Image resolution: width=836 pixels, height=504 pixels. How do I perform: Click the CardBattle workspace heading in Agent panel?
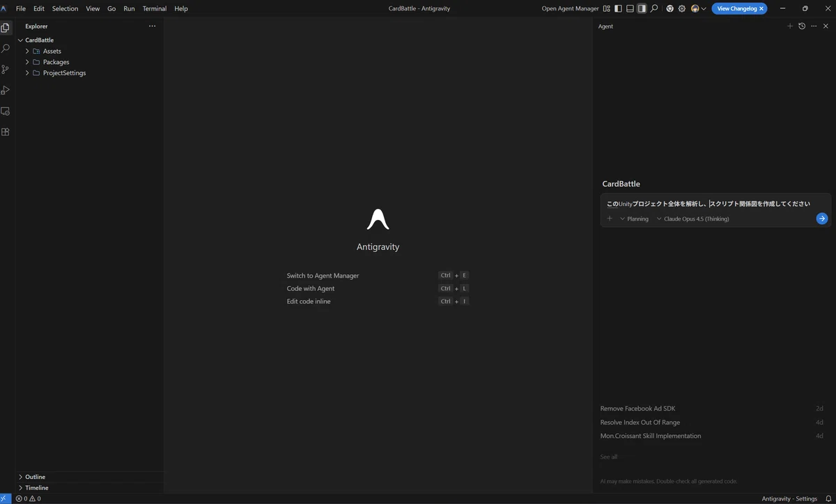[x=621, y=184]
